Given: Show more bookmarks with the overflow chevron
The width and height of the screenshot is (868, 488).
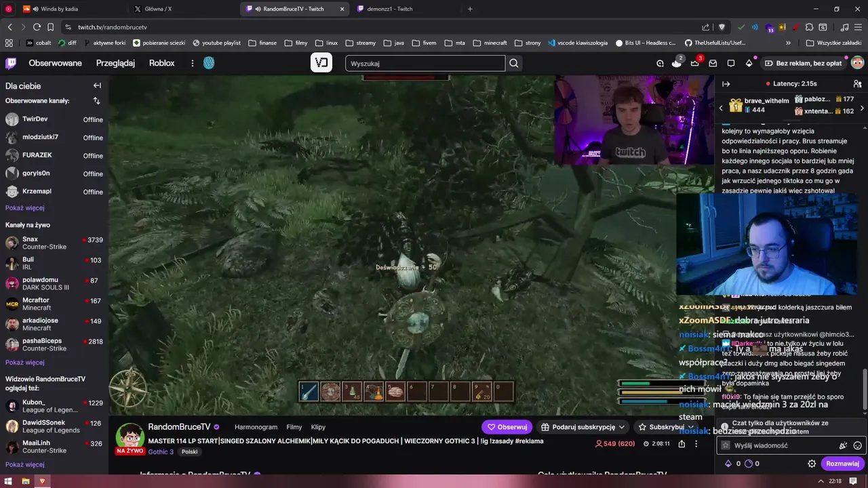Looking at the screenshot, I should [x=788, y=43].
